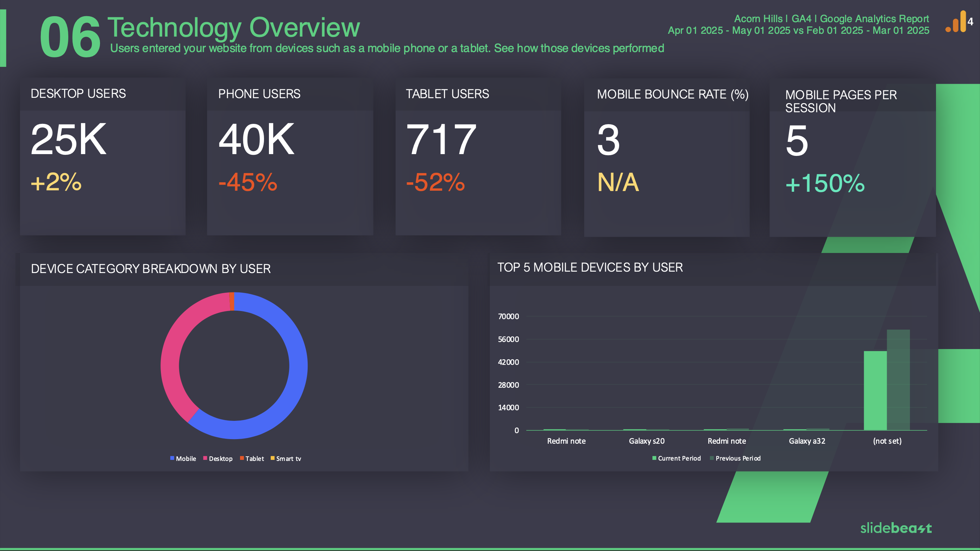This screenshot has width=980, height=551.
Task: Click the PHONE USERS card title
Action: (259, 94)
